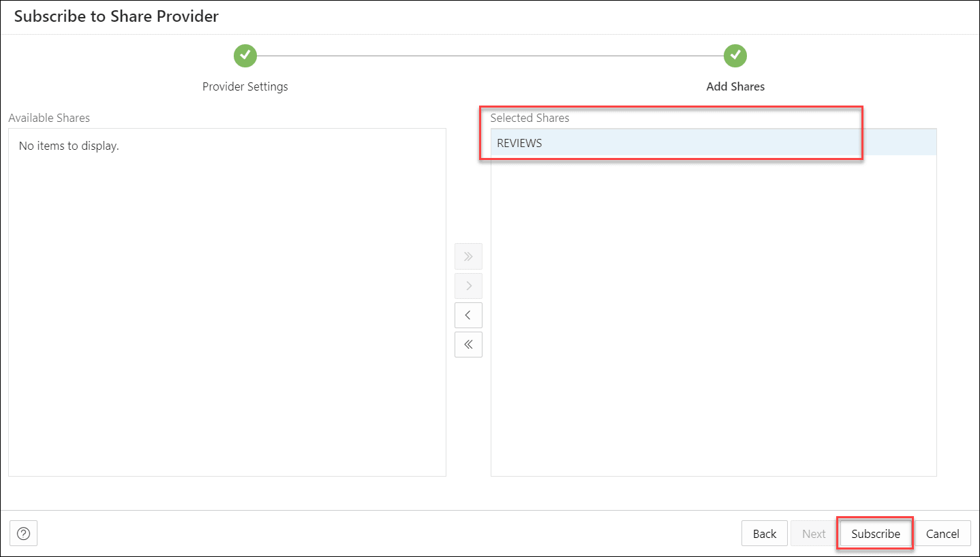This screenshot has height=557, width=980.
Task: Click the Available Shares heading
Action: coord(49,118)
